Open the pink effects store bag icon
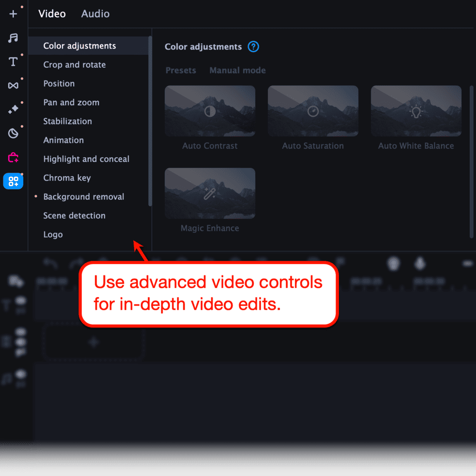The height and width of the screenshot is (476, 476). (13, 157)
